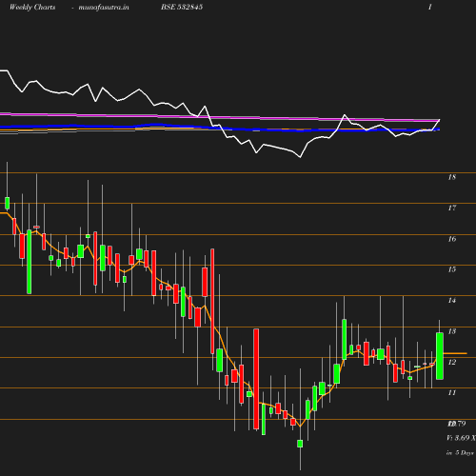Click price axis label 13

coord(452,331)
